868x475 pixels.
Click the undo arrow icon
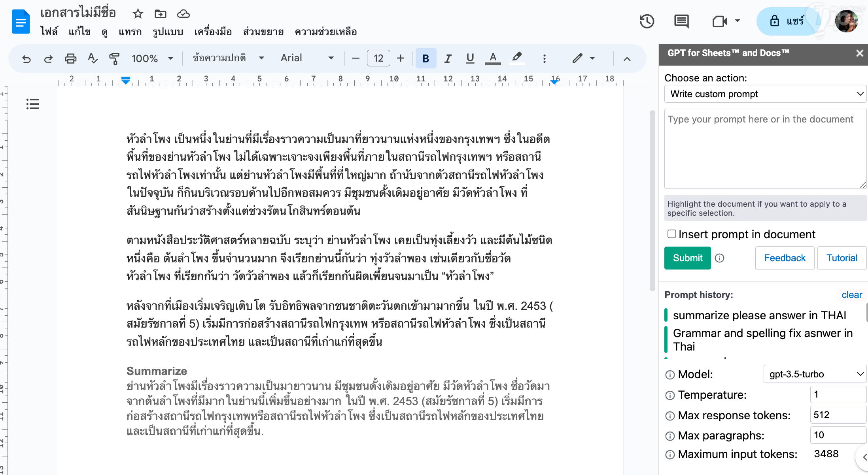pos(26,58)
